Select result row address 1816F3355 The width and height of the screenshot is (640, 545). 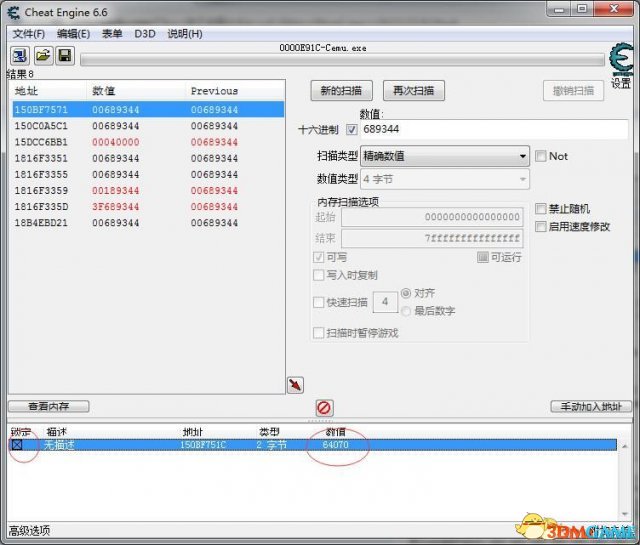pos(148,174)
